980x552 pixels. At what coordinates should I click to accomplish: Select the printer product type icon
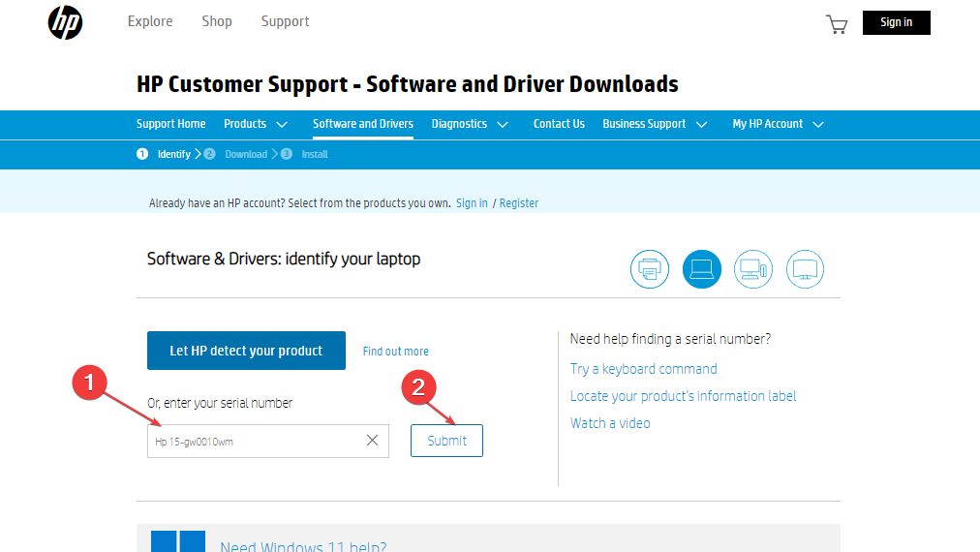650,269
